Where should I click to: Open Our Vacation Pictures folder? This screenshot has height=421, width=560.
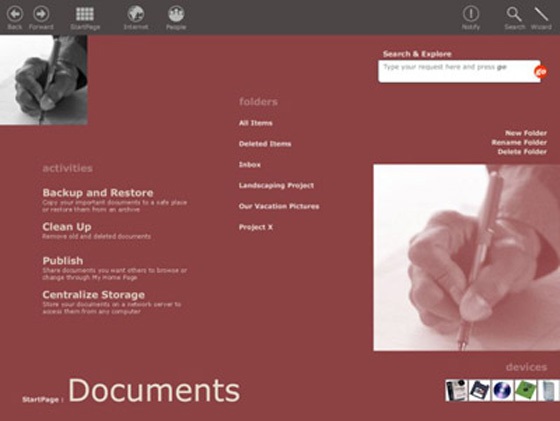tap(279, 206)
